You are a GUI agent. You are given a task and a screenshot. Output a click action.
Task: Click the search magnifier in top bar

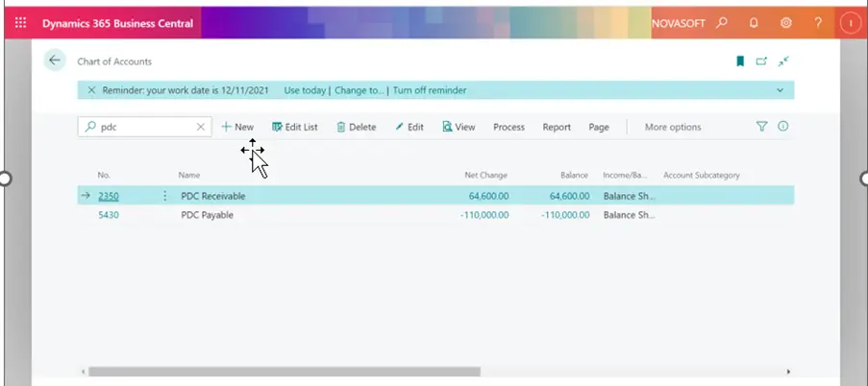point(721,23)
